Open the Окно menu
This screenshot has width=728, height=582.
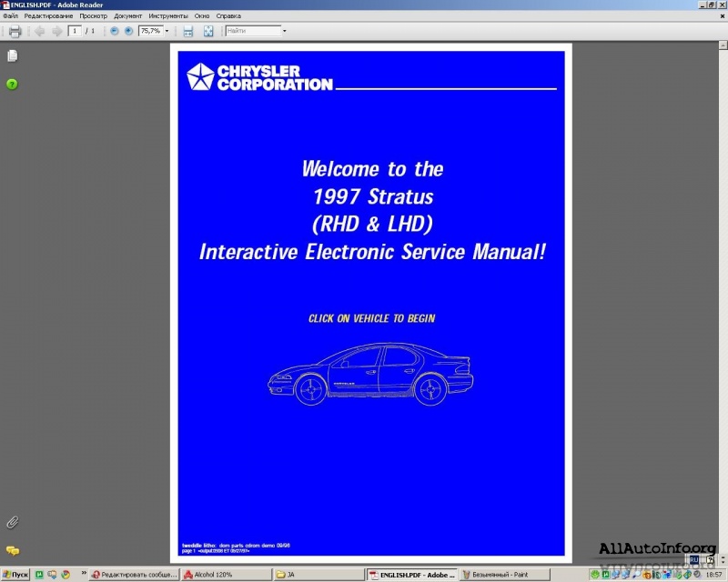point(201,15)
